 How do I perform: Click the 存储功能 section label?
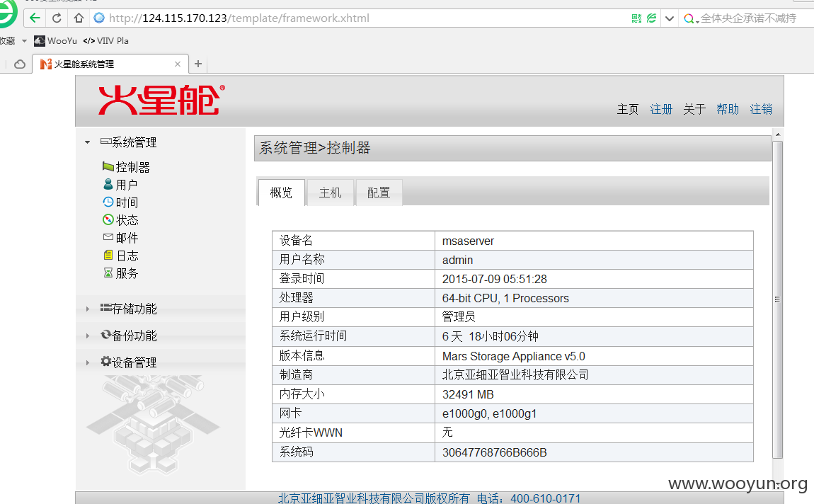(x=134, y=309)
